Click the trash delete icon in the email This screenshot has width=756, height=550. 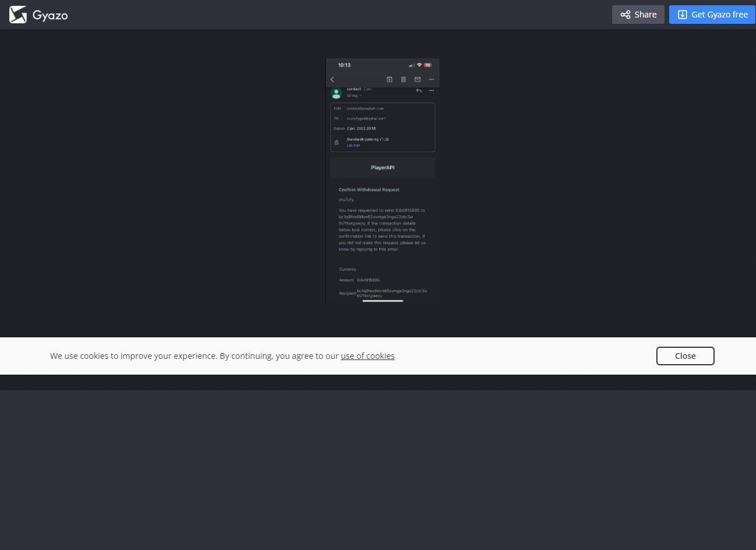click(403, 79)
